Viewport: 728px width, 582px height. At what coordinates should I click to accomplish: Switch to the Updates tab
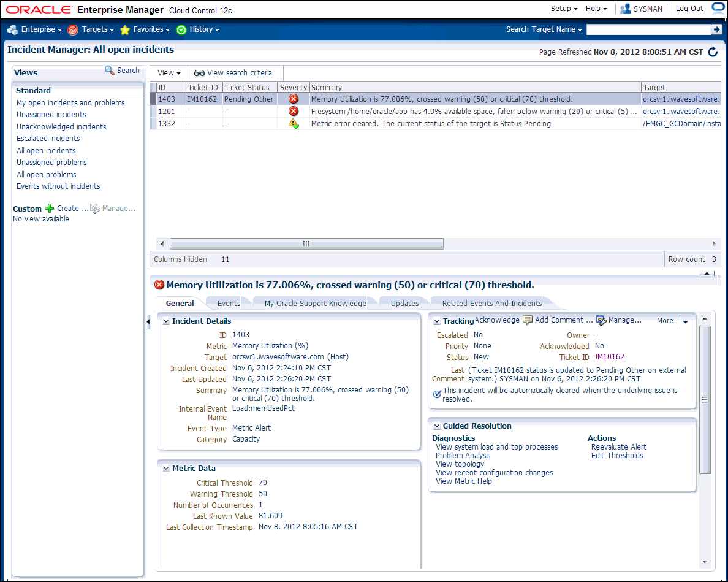(405, 304)
